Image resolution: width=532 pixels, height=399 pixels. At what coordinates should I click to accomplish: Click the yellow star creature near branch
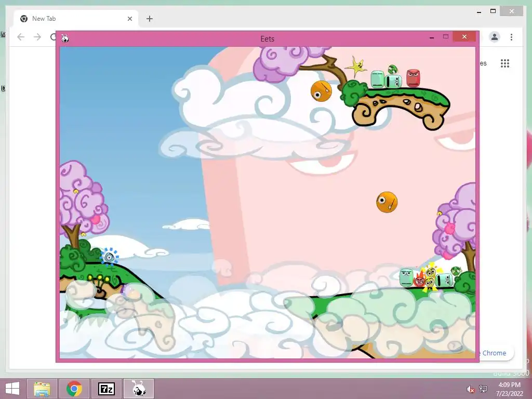tap(355, 67)
